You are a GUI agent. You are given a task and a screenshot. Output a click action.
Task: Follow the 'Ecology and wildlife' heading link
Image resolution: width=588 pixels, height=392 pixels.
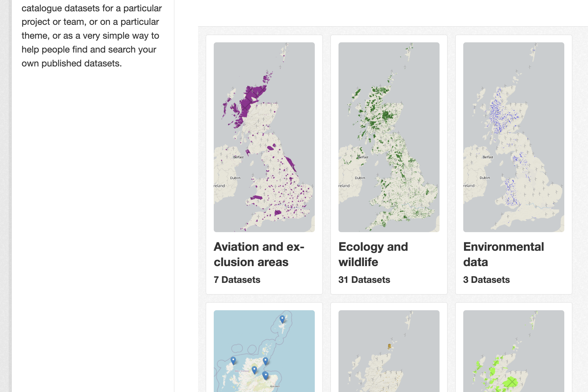pos(373,254)
